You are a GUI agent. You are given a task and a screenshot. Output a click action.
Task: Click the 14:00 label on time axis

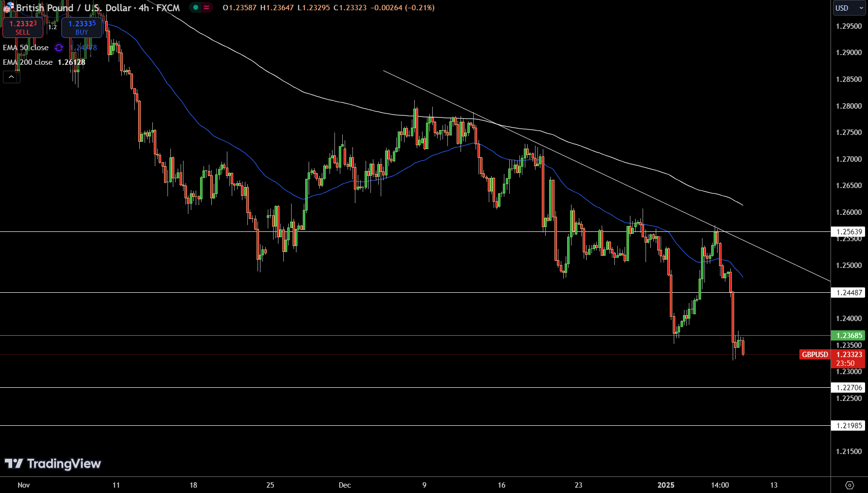[x=720, y=485]
